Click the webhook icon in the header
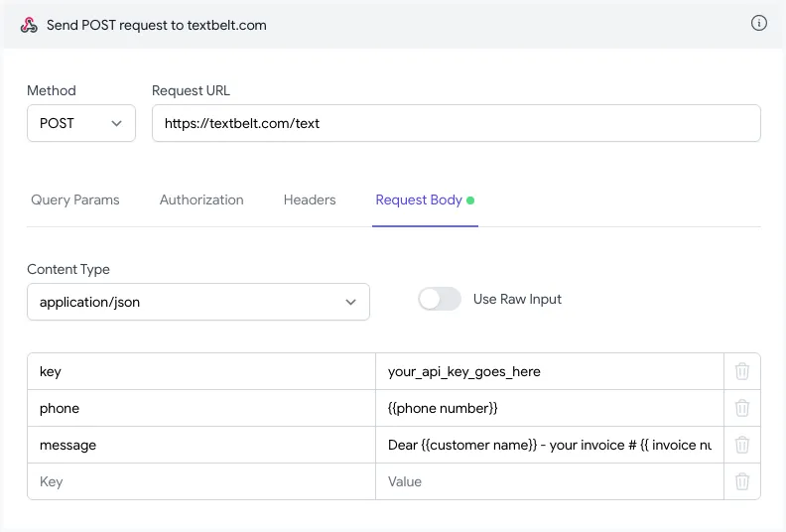Screen dimensions: 786x532 tap(29, 25)
